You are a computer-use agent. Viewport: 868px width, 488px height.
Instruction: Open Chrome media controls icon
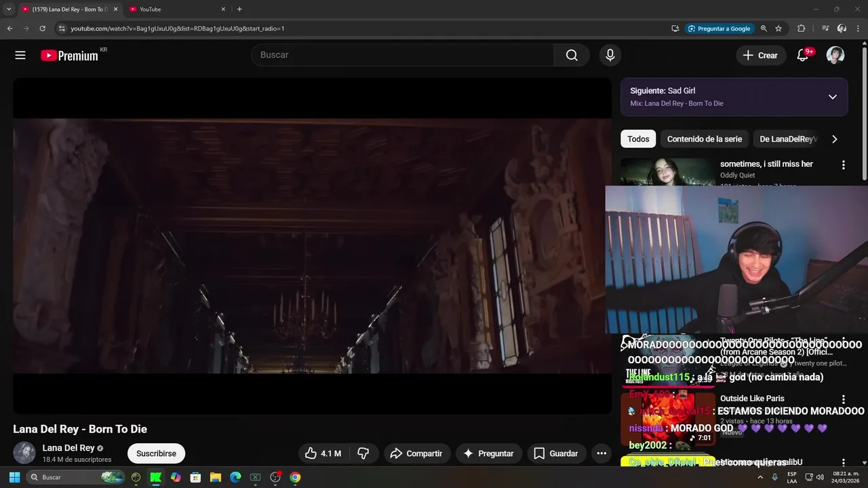pyautogui.click(x=825, y=28)
